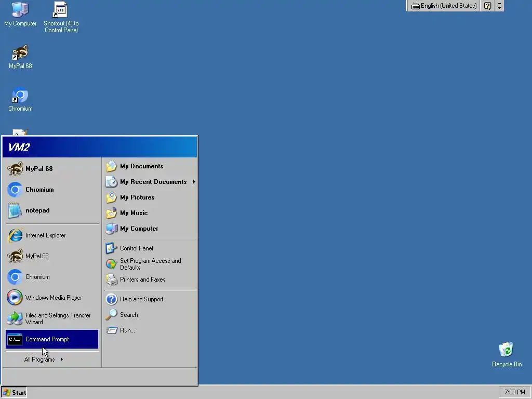Select MyPal 68 desktop shortcut

[20, 57]
